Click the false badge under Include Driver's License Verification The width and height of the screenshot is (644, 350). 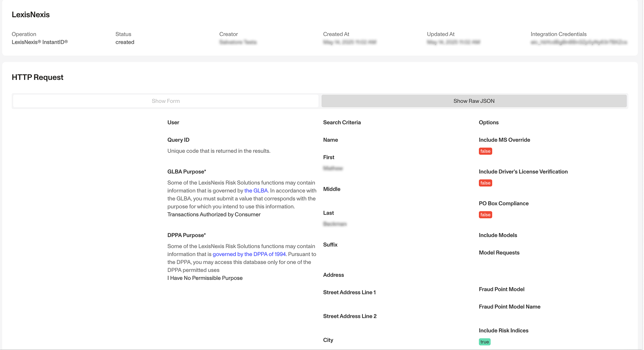[486, 183]
